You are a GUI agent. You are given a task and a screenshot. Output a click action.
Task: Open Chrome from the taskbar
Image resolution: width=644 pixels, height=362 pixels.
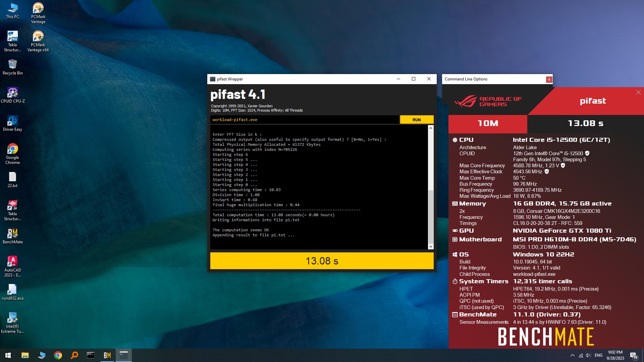58,355
